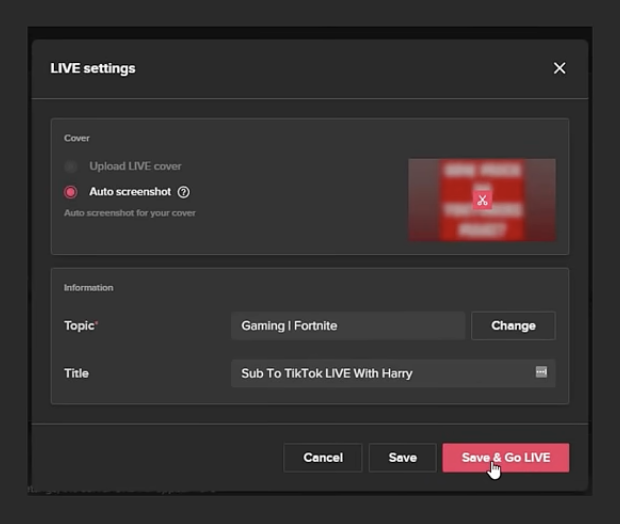Click icon inside the Title field

click(x=541, y=372)
